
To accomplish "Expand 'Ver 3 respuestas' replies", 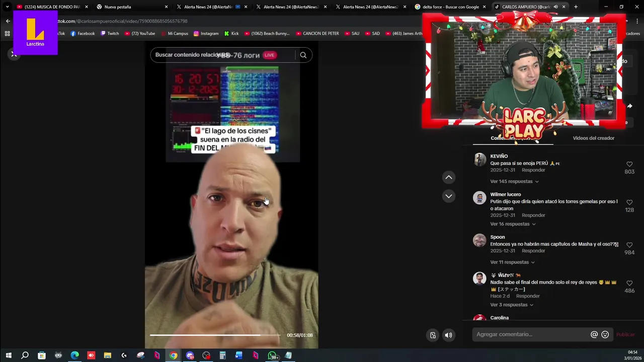I will click(512, 305).
